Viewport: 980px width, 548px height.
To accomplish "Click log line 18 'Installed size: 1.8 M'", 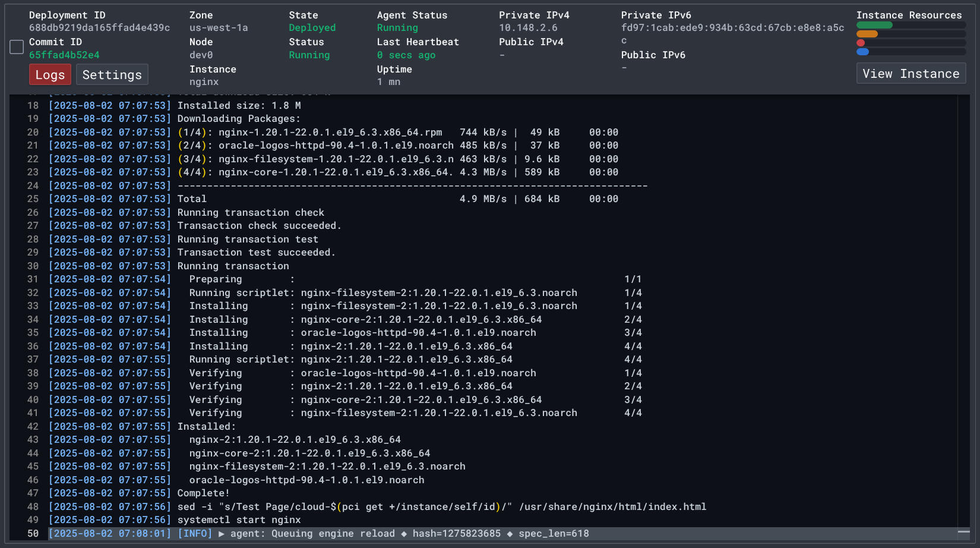I will tap(239, 106).
